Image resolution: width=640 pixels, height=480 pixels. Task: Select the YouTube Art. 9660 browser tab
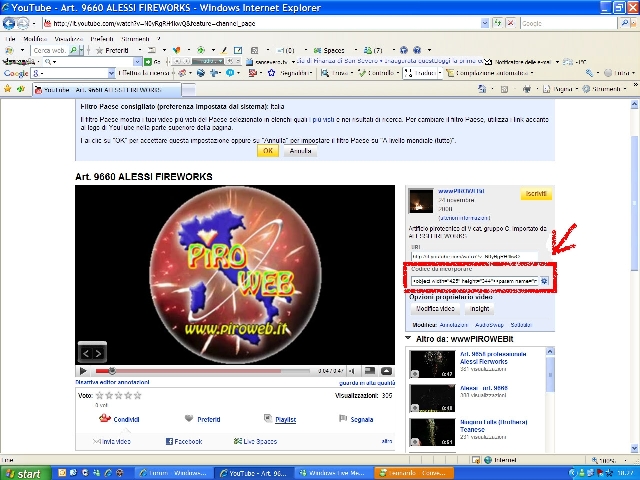[x=107, y=89]
